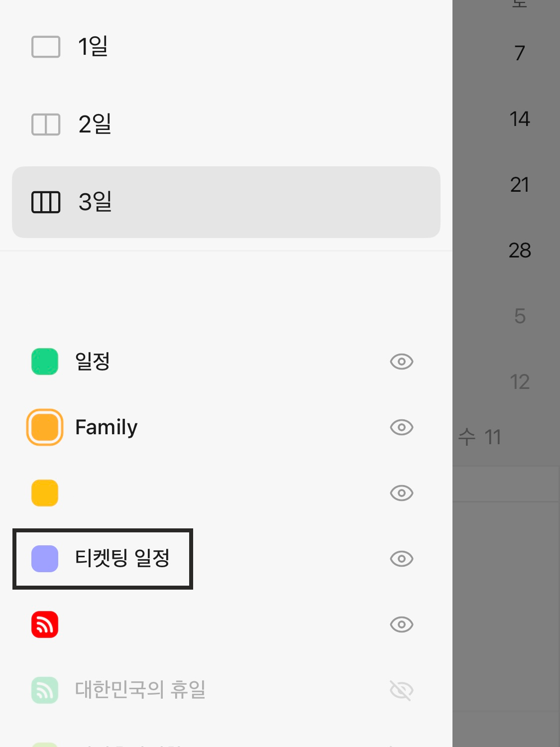Screen dimensions: 560x747
Task: Click the unnamed yellow calendar color swatch
Action: tap(45, 493)
